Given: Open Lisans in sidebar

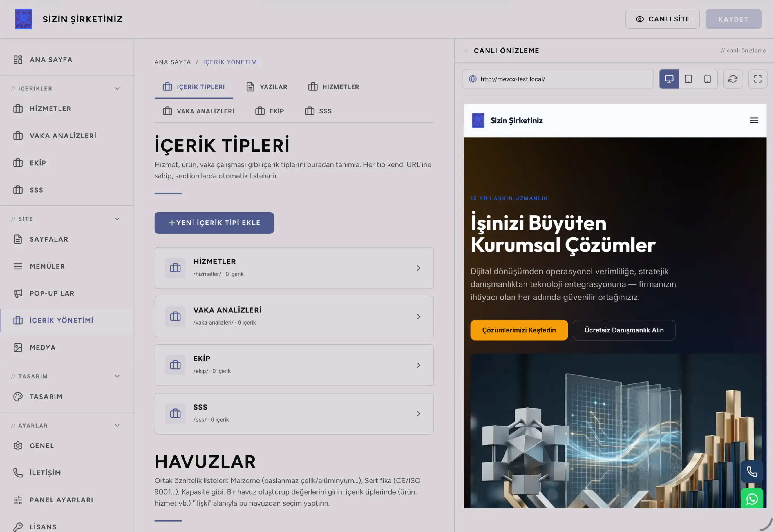Looking at the screenshot, I should point(67,527).
